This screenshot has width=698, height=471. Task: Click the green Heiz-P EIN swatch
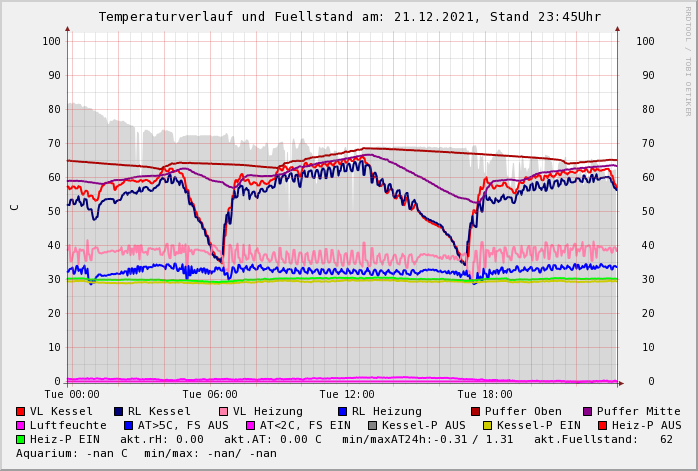point(21,439)
